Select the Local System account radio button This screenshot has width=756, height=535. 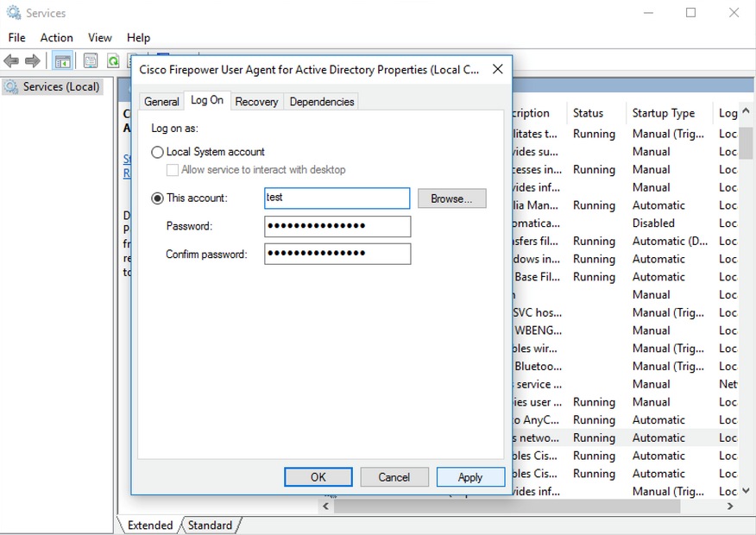[156, 151]
